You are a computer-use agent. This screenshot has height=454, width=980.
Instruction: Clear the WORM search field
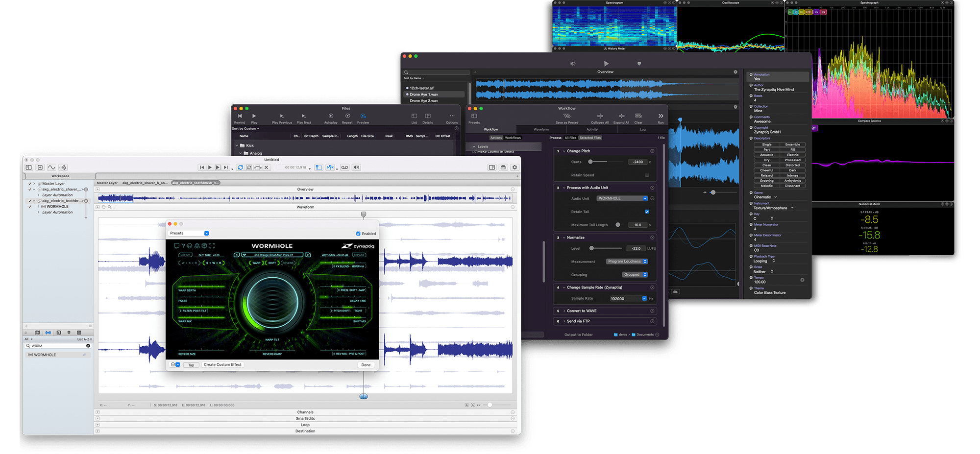coord(88,346)
